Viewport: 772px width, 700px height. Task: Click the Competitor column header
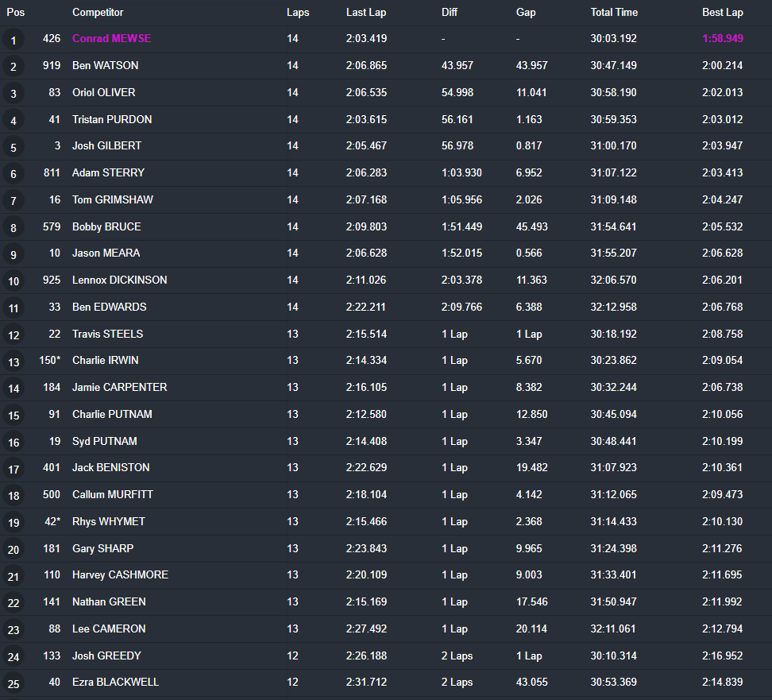click(98, 12)
